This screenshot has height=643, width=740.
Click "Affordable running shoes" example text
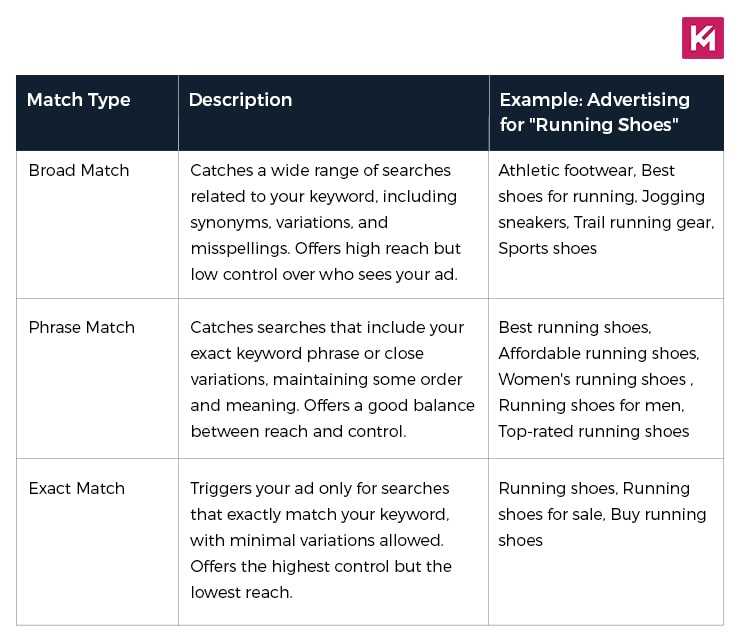(599, 354)
